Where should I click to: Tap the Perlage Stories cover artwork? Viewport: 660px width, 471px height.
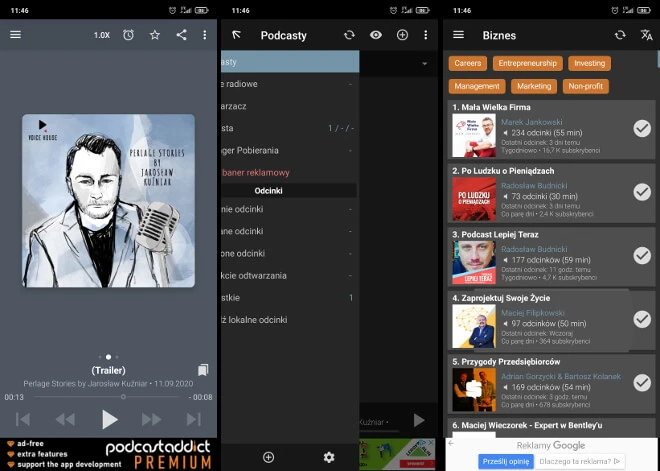click(109, 201)
